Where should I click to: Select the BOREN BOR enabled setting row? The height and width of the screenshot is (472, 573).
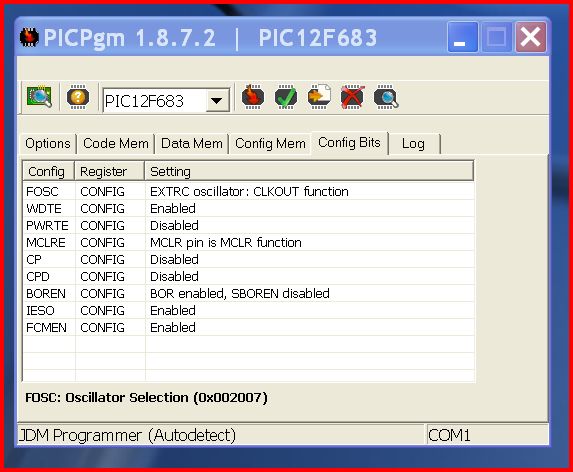(248, 294)
